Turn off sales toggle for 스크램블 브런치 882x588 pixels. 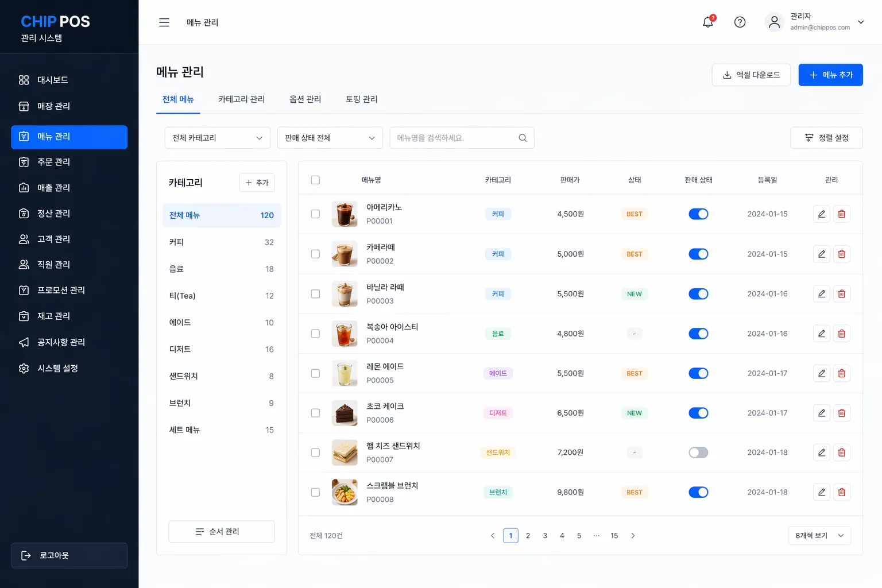point(698,492)
